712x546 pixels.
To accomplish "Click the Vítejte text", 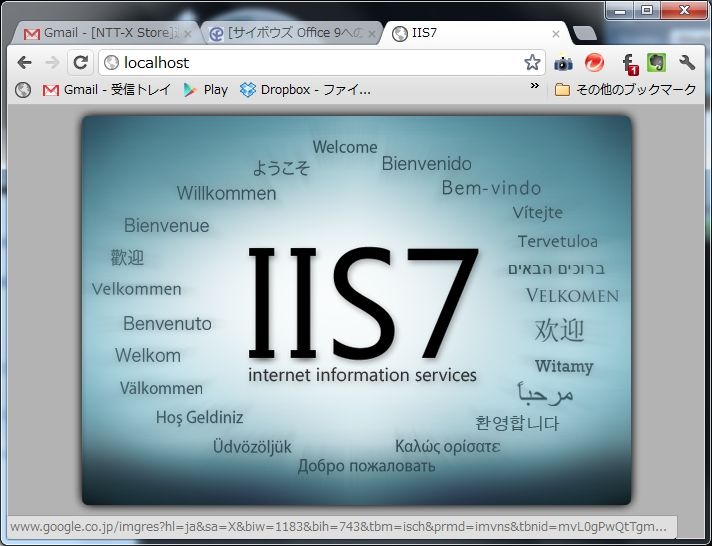I will (x=538, y=213).
